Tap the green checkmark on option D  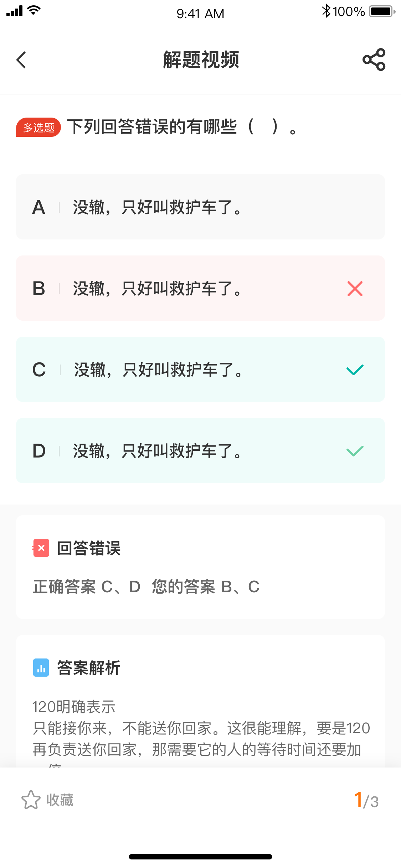click(x=355, y=451)
